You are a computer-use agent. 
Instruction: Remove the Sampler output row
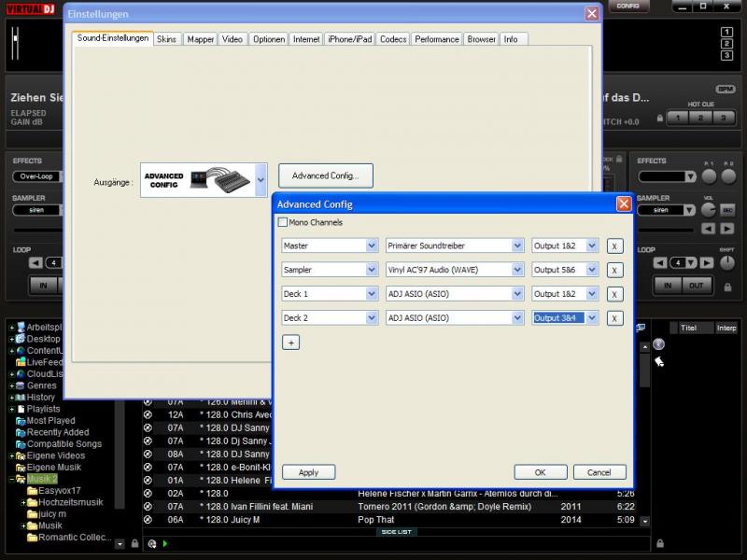(614, 270)
